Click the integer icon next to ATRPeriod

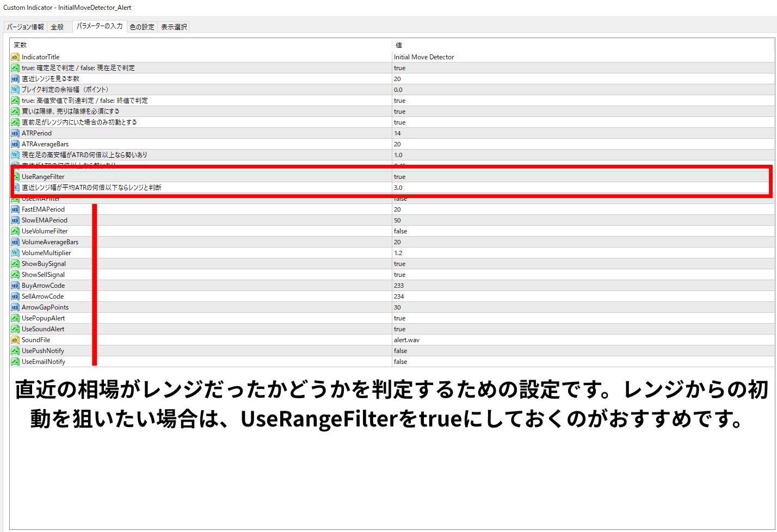15,133
